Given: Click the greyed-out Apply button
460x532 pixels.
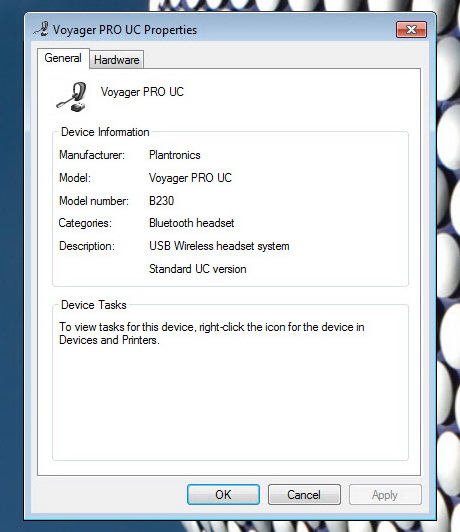Looking at the screenshot, I should point(385,494).
